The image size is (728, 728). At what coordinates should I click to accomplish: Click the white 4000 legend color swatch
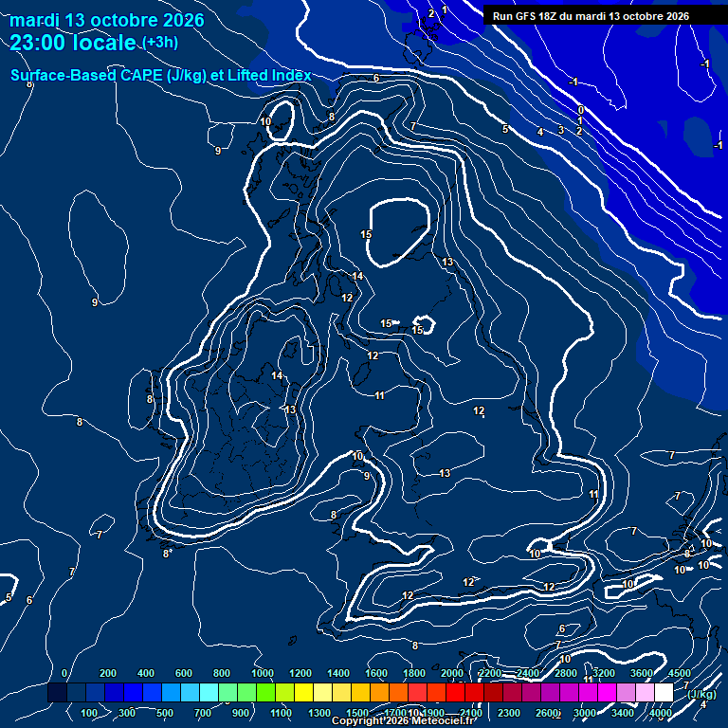664,692
